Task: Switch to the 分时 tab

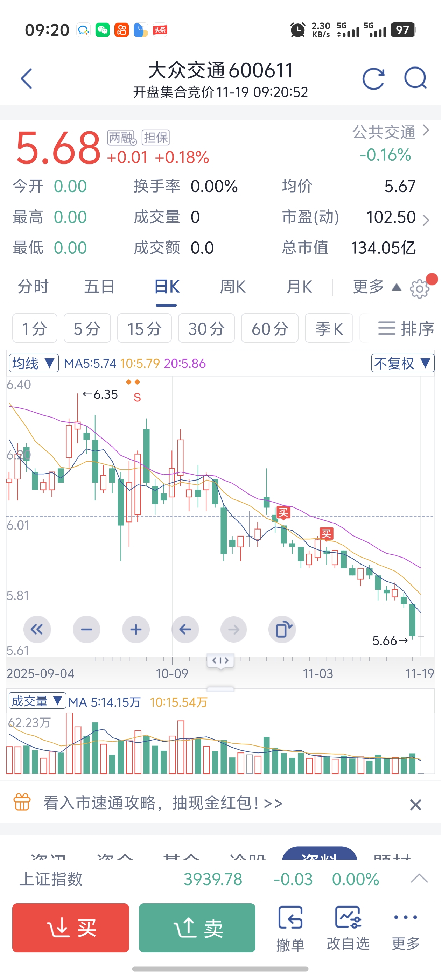Action: click(33, 287)
